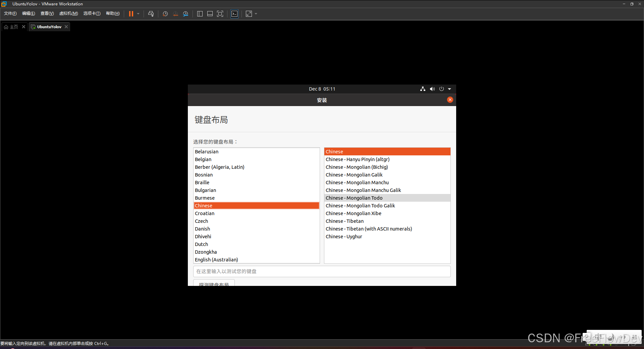Open the snapshot manager
644x349 pixels.
(x=186, y=14)
